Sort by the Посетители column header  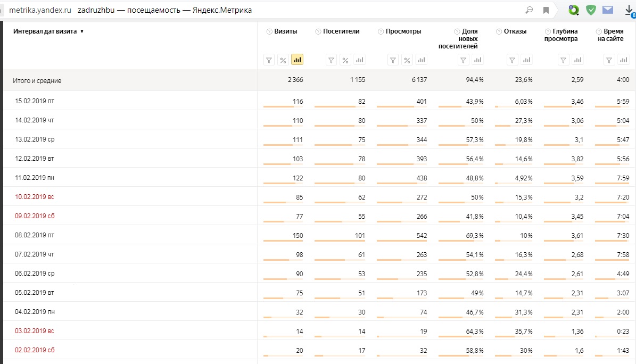[x=341, y=31]
